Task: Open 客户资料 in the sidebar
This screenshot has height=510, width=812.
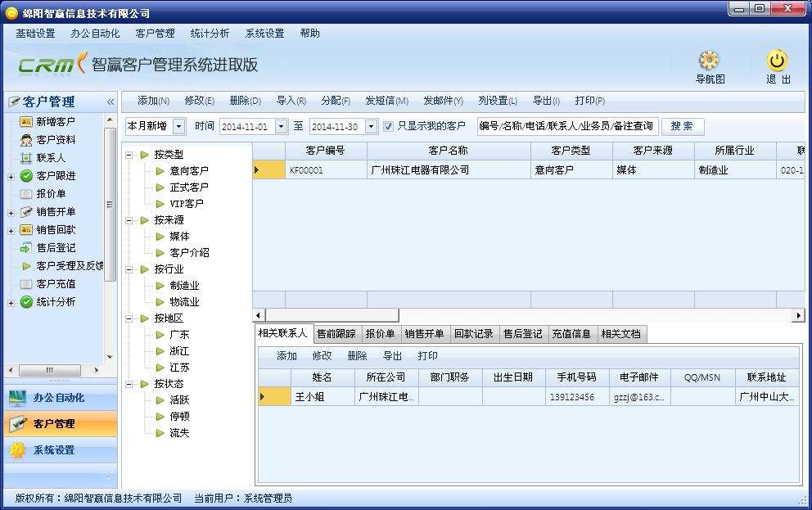Action: [56, 140]
